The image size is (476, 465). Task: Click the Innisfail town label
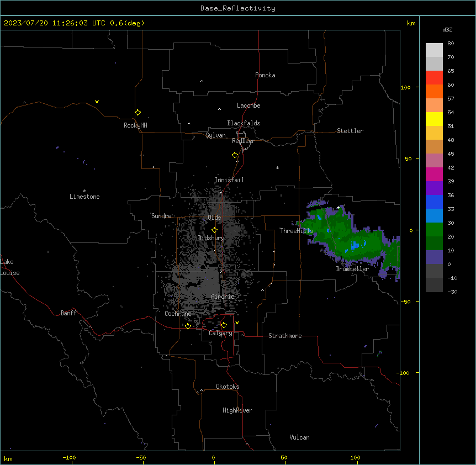coord(229,180)
